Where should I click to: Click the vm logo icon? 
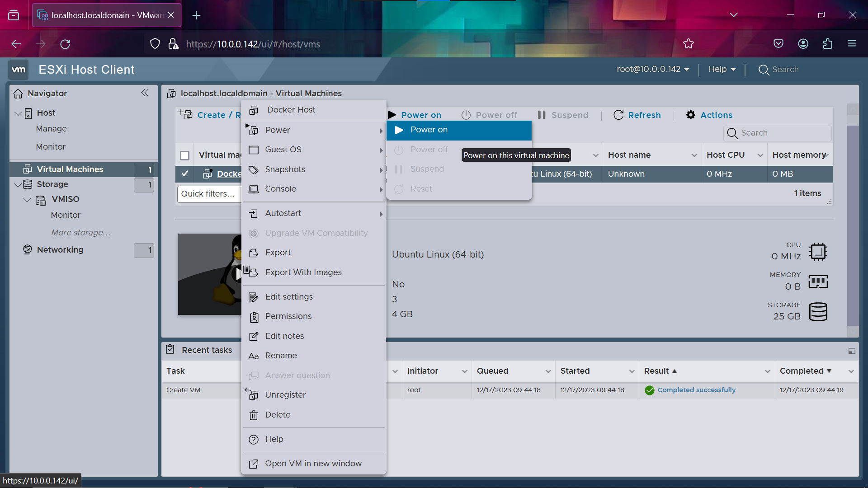pyautogui.click(x=19, y=70)
